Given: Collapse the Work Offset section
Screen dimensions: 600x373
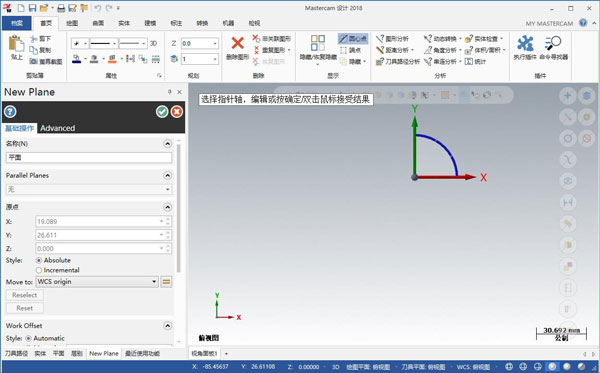Looking at the screenshot, I should click(167, 326).
